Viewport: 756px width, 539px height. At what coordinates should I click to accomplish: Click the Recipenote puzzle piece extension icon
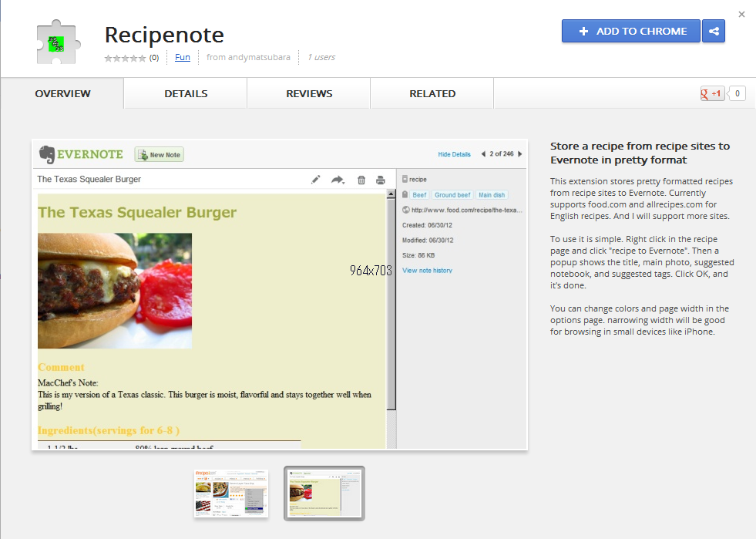tap(57, 42)
